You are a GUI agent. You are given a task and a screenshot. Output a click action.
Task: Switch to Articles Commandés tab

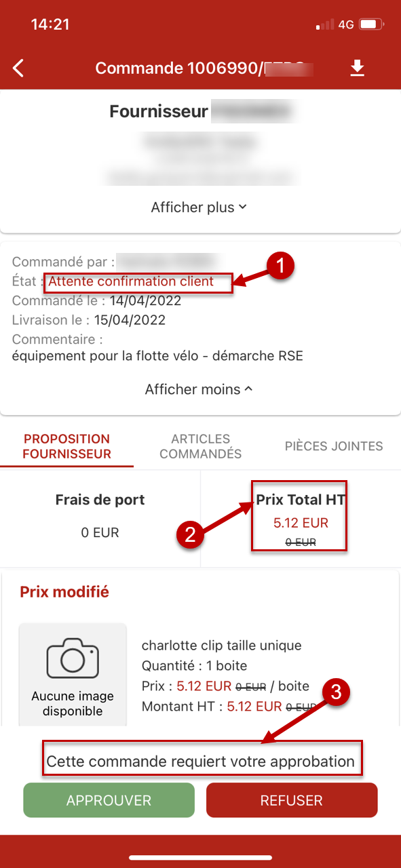(201, 447)
